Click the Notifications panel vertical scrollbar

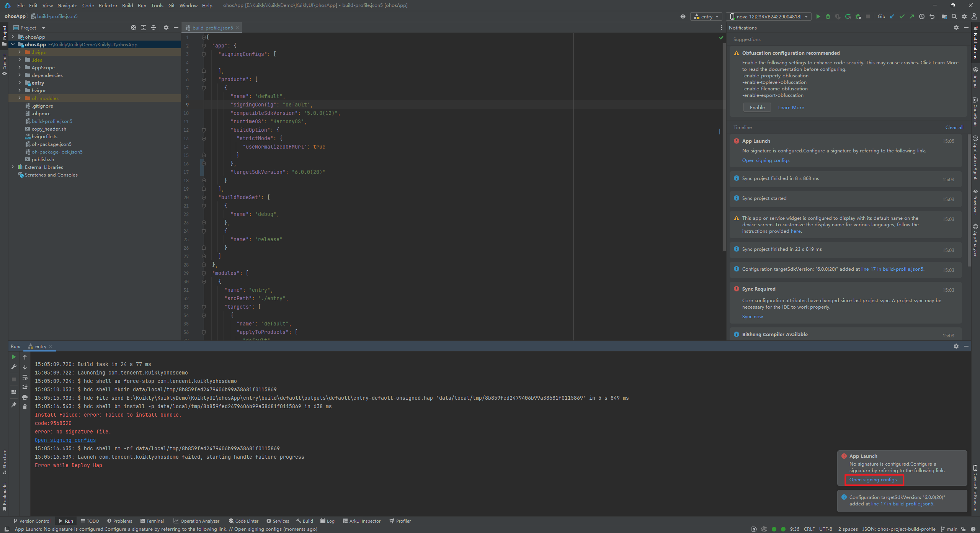pyautogui.click(x=969, y=199)
